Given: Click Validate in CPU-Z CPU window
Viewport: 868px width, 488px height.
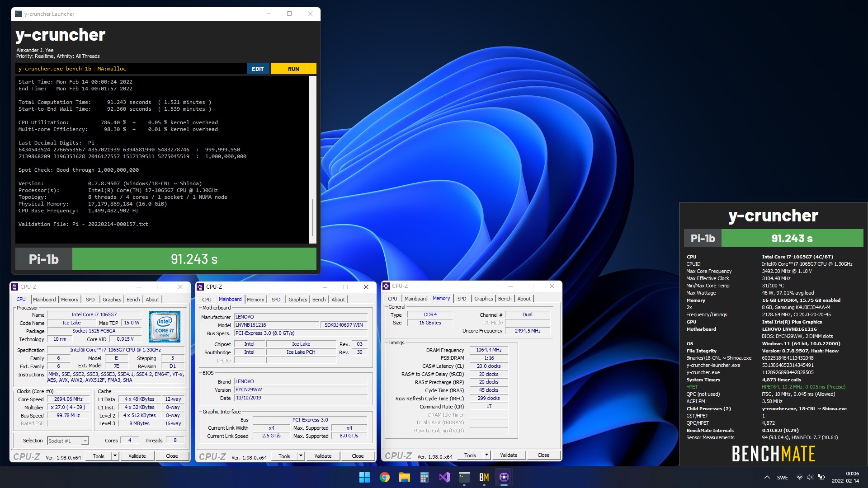Looking at the screenshot, I should [x=137, y=456].
